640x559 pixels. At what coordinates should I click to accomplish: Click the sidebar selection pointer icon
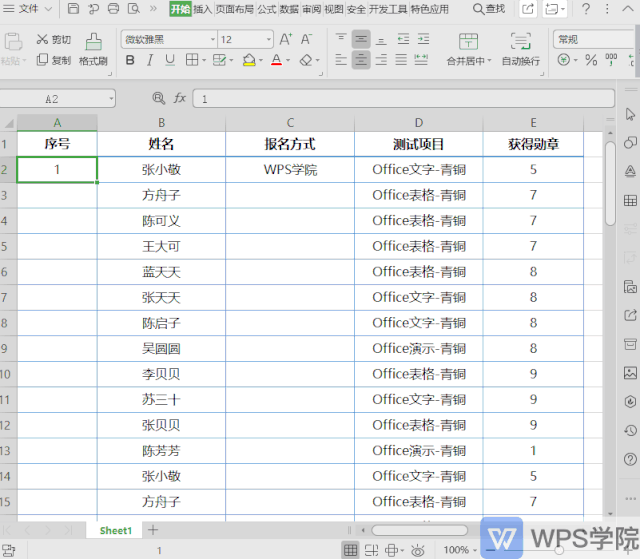[x=630, y=115]
